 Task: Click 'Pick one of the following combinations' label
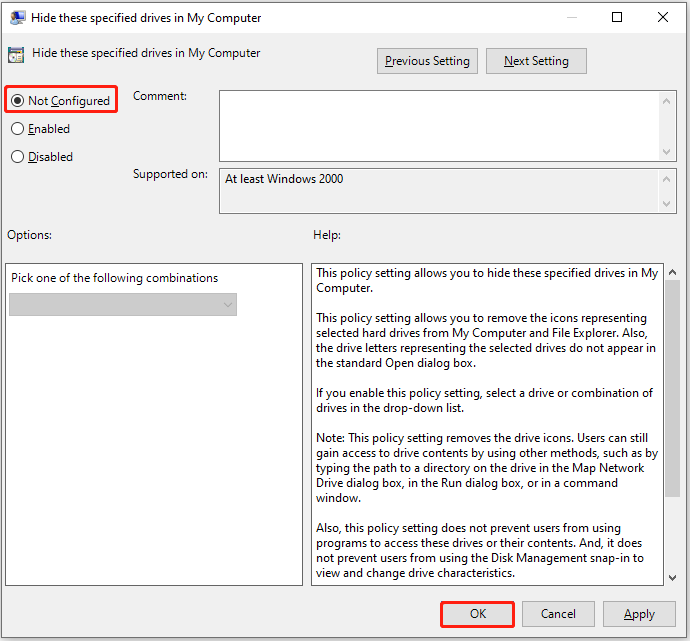coord(114,278)
